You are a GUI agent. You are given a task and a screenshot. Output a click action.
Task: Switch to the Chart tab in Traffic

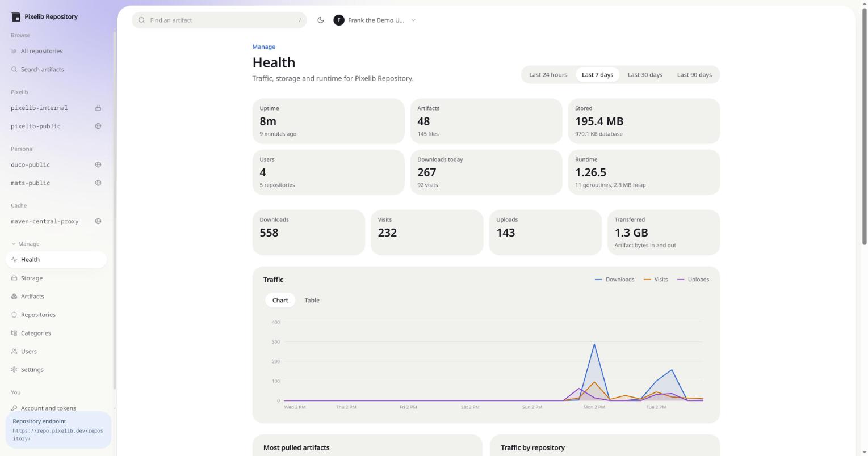[x=280, y=301]
